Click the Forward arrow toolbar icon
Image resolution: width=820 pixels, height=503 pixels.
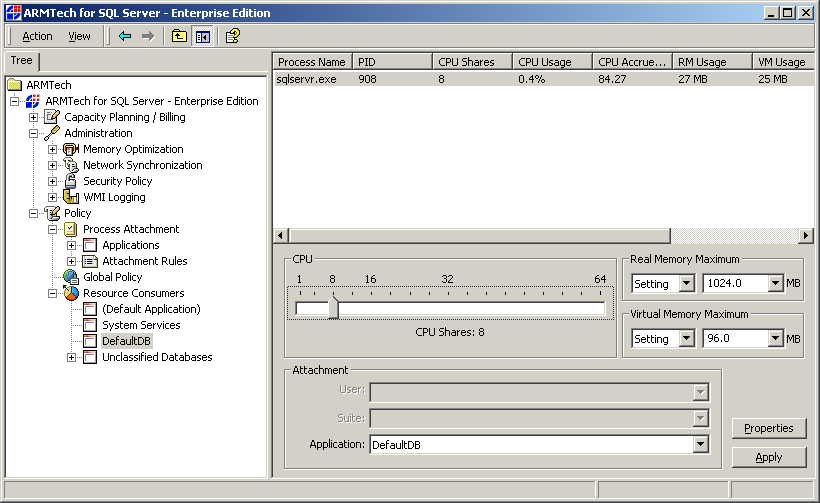click(148, 36)
